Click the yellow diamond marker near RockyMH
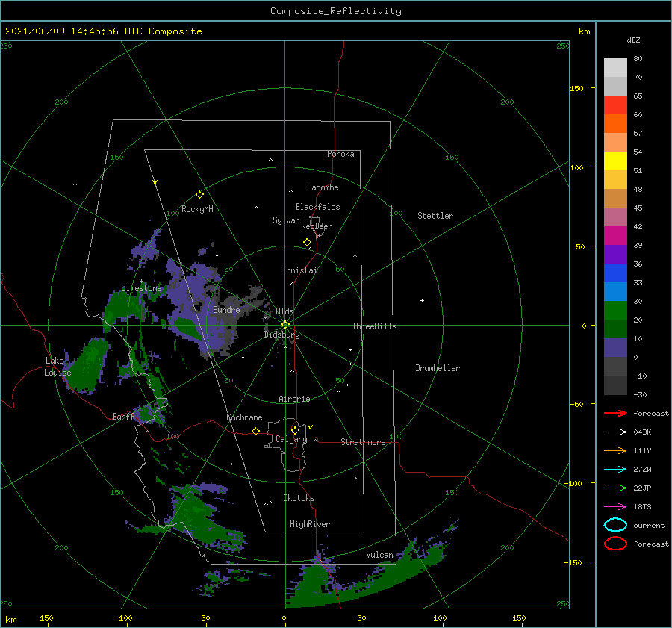The width and height of the screenshot is (672, 628). 199,195
